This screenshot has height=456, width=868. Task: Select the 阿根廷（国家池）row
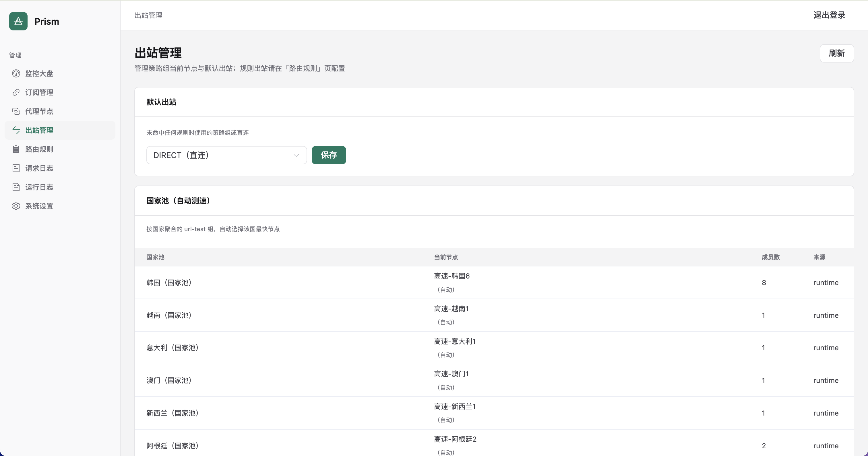coord(494,443)
